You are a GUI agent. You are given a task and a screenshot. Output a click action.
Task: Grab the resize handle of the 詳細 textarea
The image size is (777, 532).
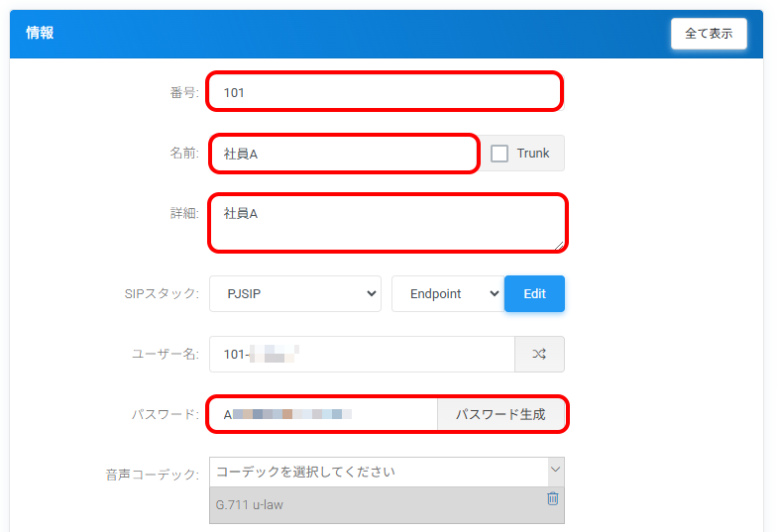pyautogui.click(x=559, y=244)
